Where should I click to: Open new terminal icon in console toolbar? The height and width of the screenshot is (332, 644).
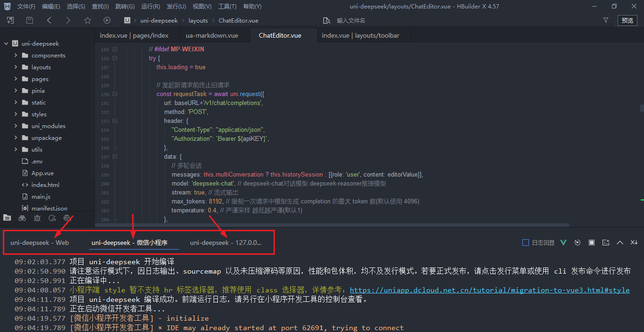606,243
